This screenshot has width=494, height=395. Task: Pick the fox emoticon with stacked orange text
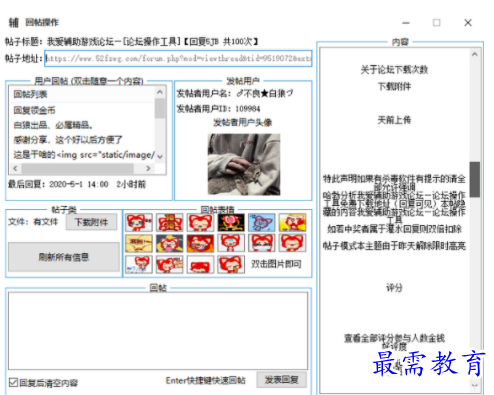click(170, 222)
